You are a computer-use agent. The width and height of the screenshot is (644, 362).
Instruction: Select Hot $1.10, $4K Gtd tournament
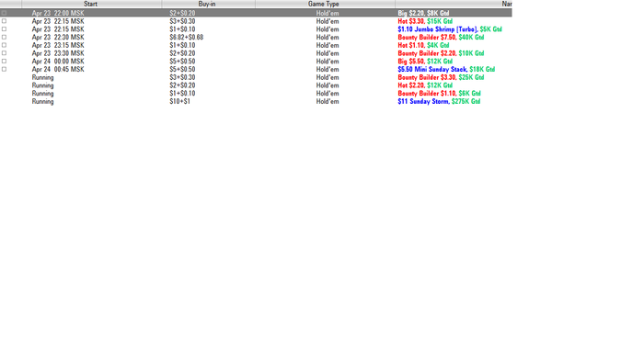[x=423, y=45]
